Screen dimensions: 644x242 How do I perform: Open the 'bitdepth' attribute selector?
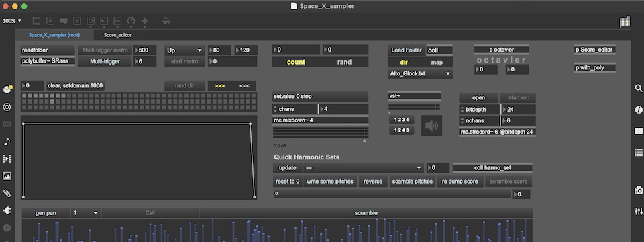480,110
